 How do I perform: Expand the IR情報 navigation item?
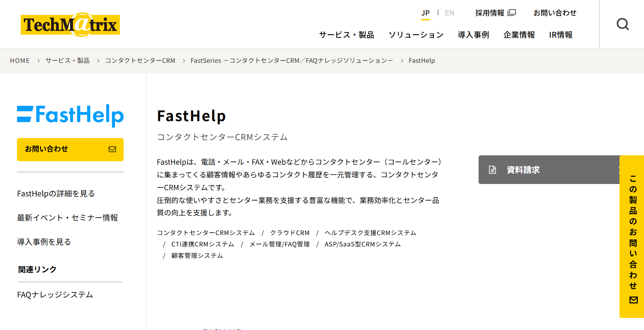click(x=560, y=35)
